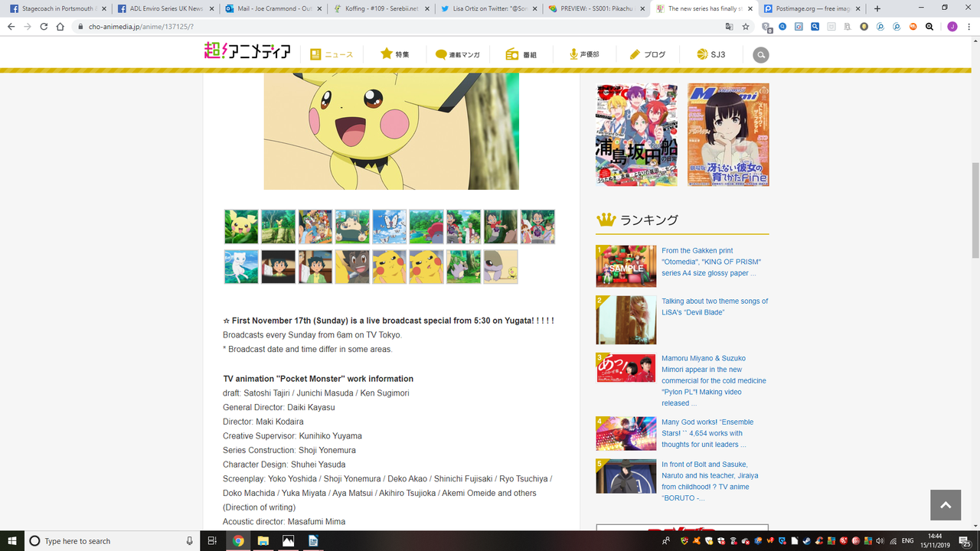Open the 連載マンガ navigation menu item
Screen dimensions: 980x551
pyautogui.click(x=458, y=54)
